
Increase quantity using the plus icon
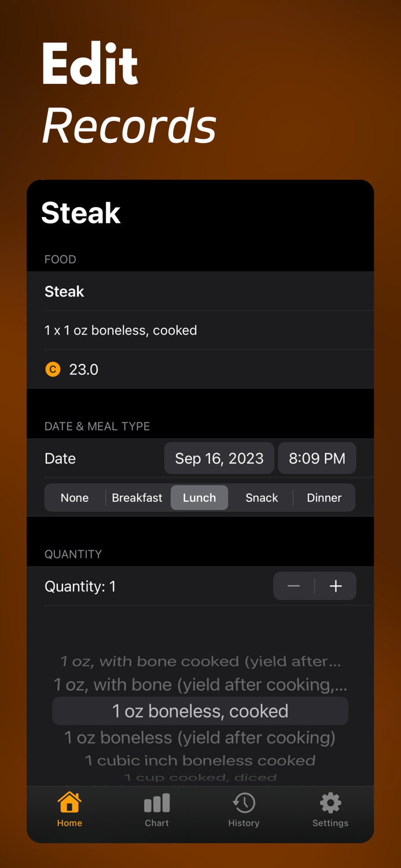click(336, 586)
